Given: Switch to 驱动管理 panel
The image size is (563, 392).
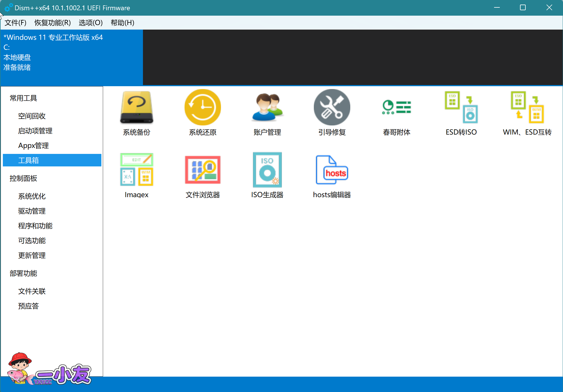Looking at the screenshot, I should click(x=32, y=211).
